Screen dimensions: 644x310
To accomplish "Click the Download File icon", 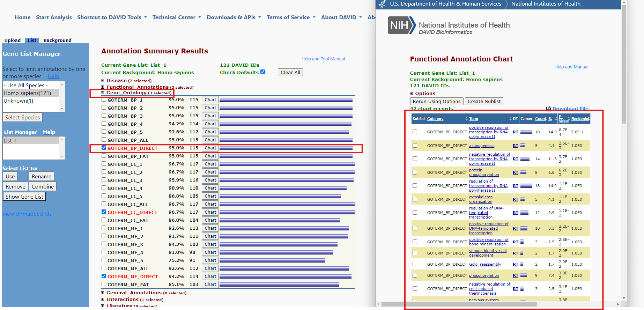I will click(x=548, y=109).
